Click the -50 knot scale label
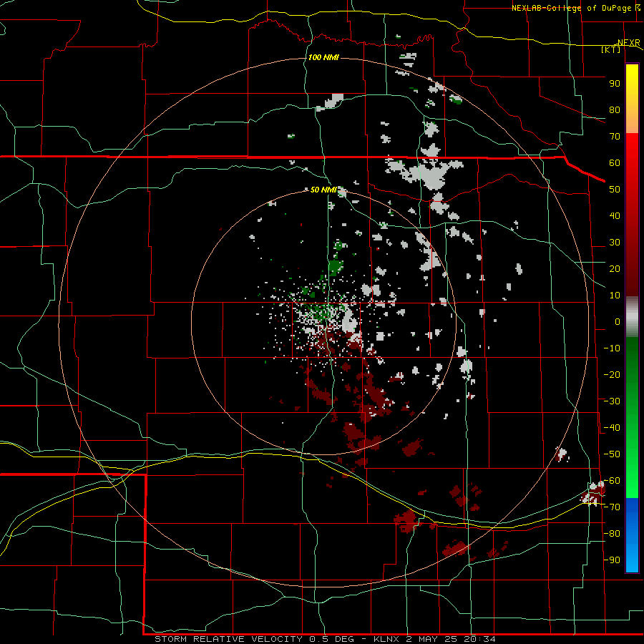Image resolution: width=644 pixels, height=644 pixels. [612, 454]
